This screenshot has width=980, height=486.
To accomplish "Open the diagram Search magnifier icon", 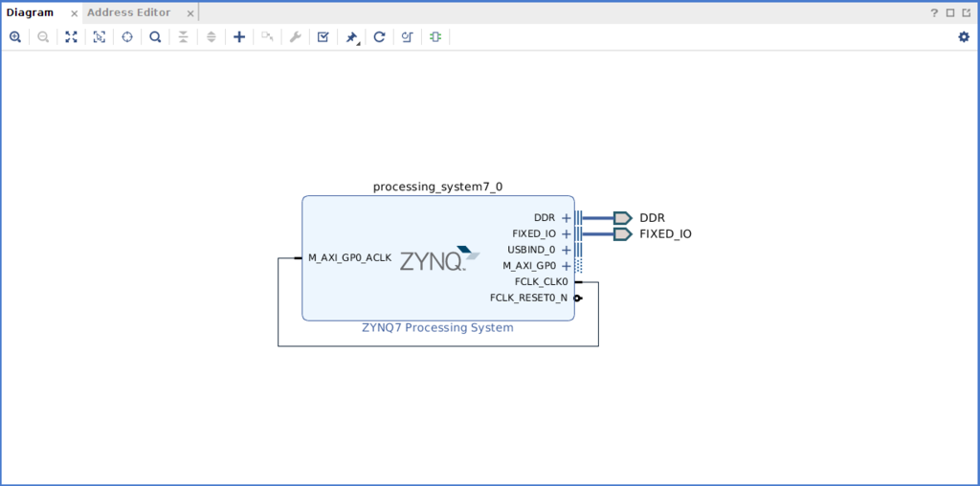I will coord(155,37).
